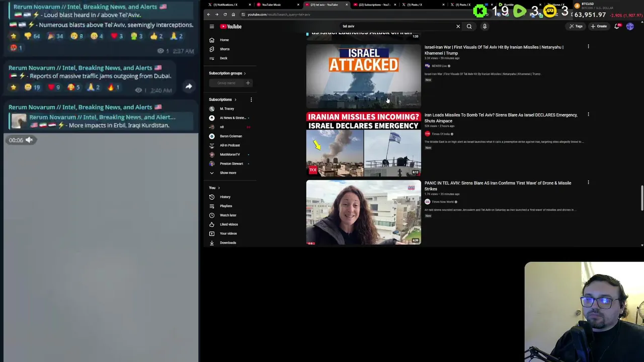The width and height of the screenshot is (644, 362).
Task: Open Playlists in sidebar
Action: (x=226, y=206)
